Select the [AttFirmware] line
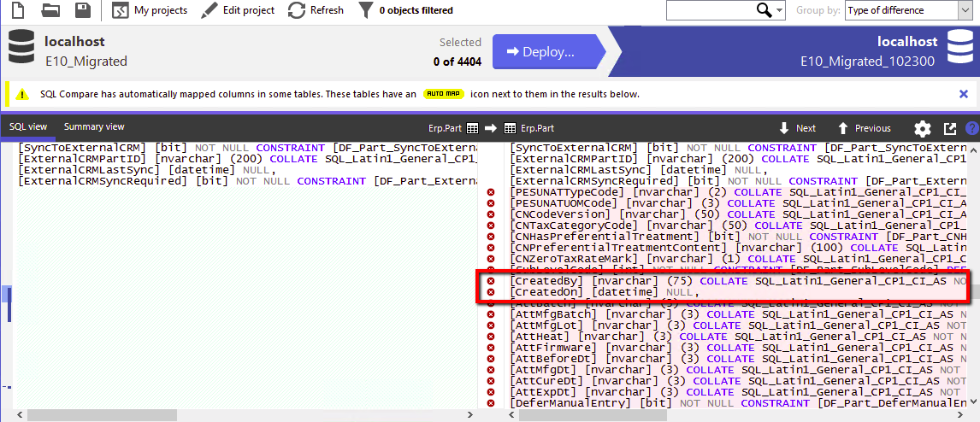 click(739, 347)
